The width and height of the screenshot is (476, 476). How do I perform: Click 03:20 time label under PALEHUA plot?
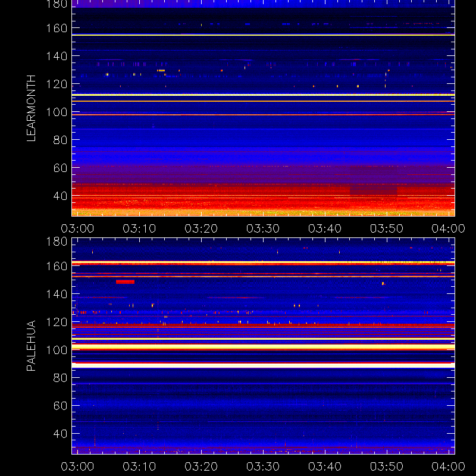pyautogui.click(x=201, y=466)
